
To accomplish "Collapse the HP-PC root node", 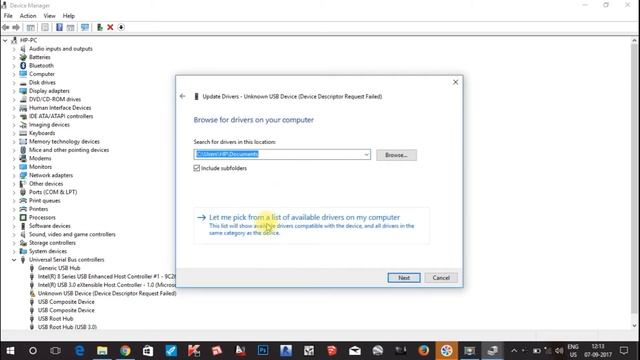I will (x=5, y=40).
